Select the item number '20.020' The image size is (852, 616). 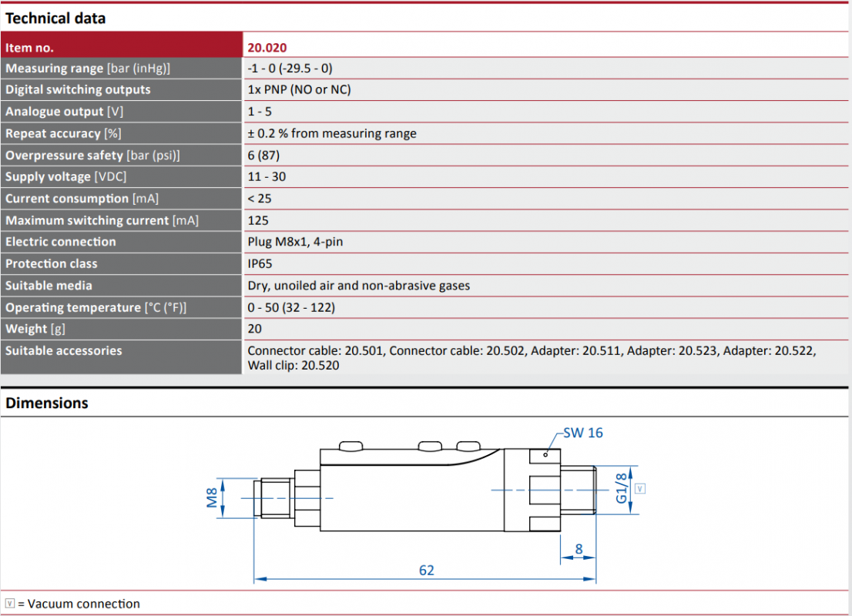[x=267, y=48]
